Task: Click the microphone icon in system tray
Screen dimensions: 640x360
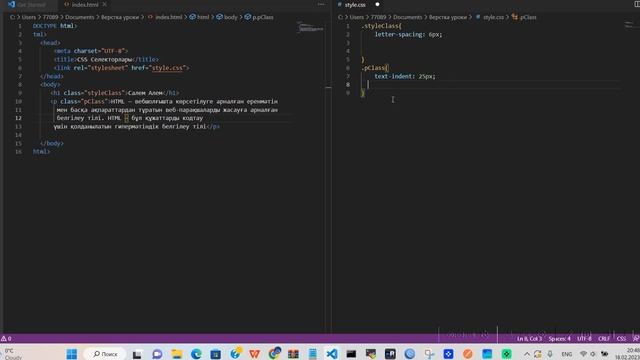Action: tap(550, 354)
